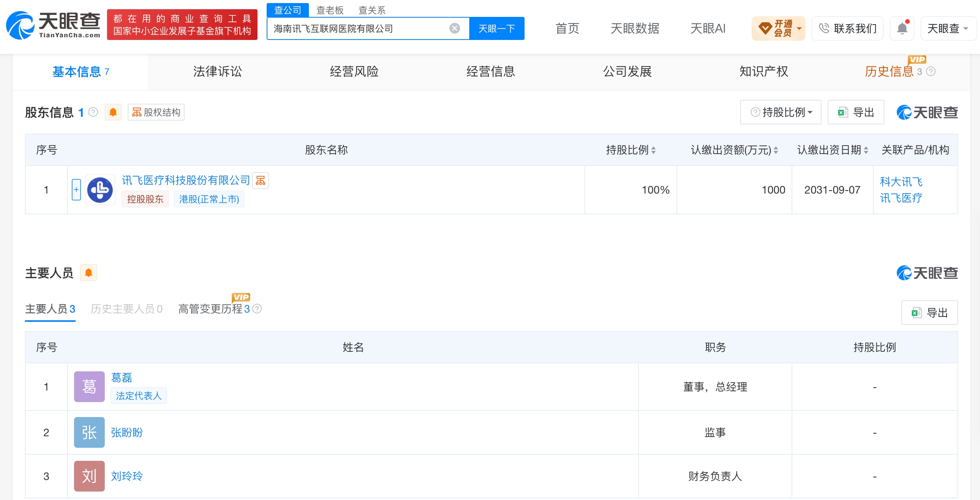Open the 经营风险 tab
Screen dimensions: 980x500
(354, 72)
